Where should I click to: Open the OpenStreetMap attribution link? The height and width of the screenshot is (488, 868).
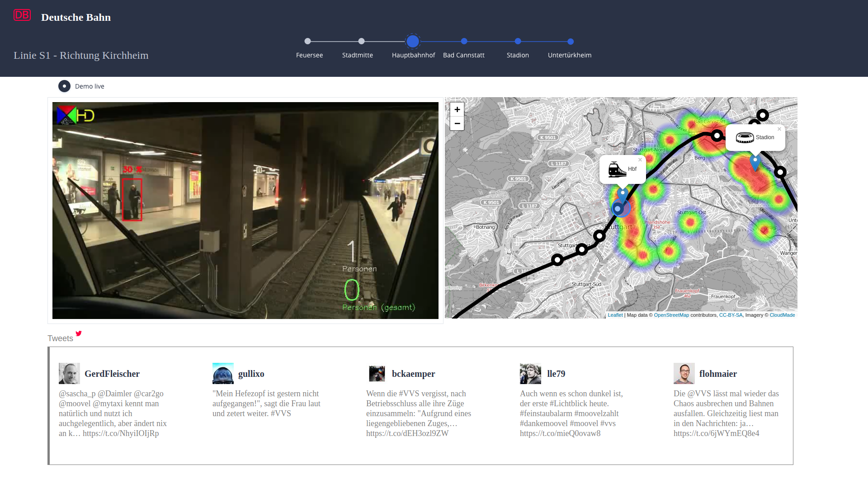(671, 315)
